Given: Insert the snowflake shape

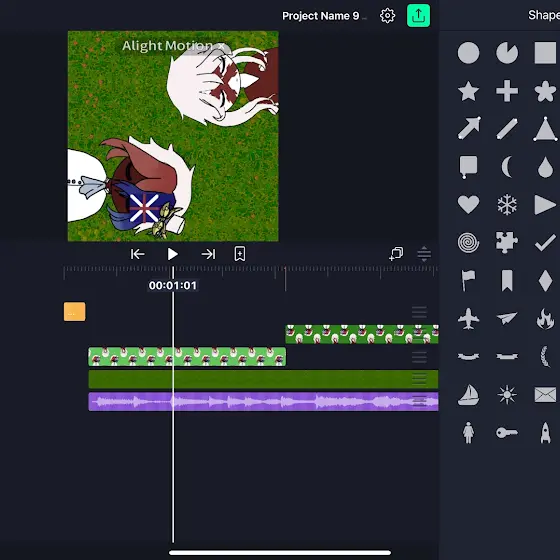Looking at the screenshot, I should (x=507, y=205).
